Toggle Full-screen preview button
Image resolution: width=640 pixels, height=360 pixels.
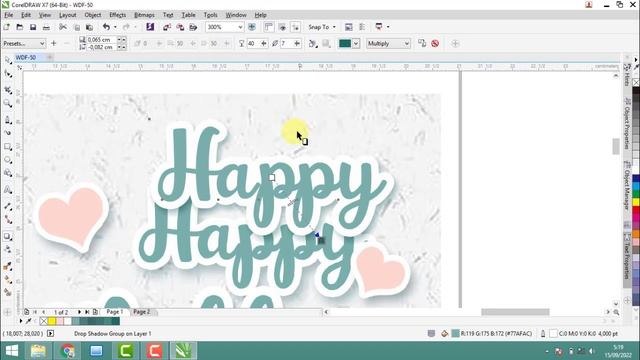point(252,27)
